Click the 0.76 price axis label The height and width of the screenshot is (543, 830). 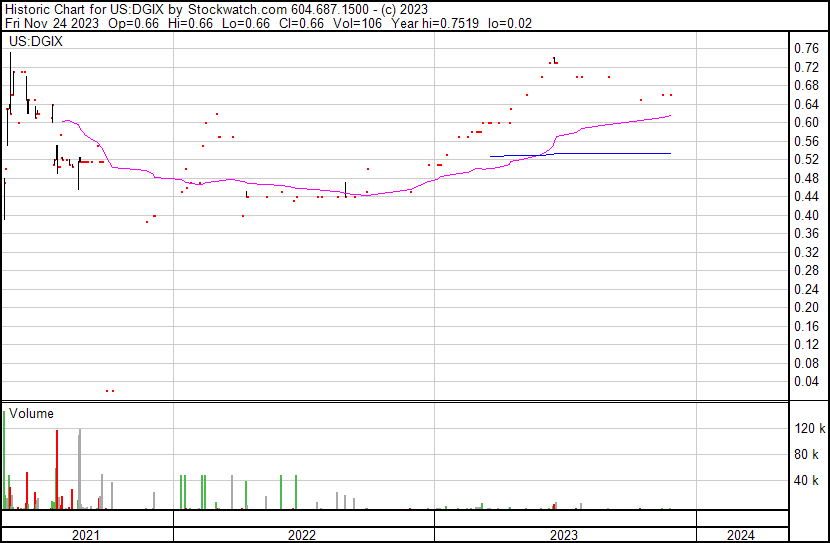pos(806,48)
